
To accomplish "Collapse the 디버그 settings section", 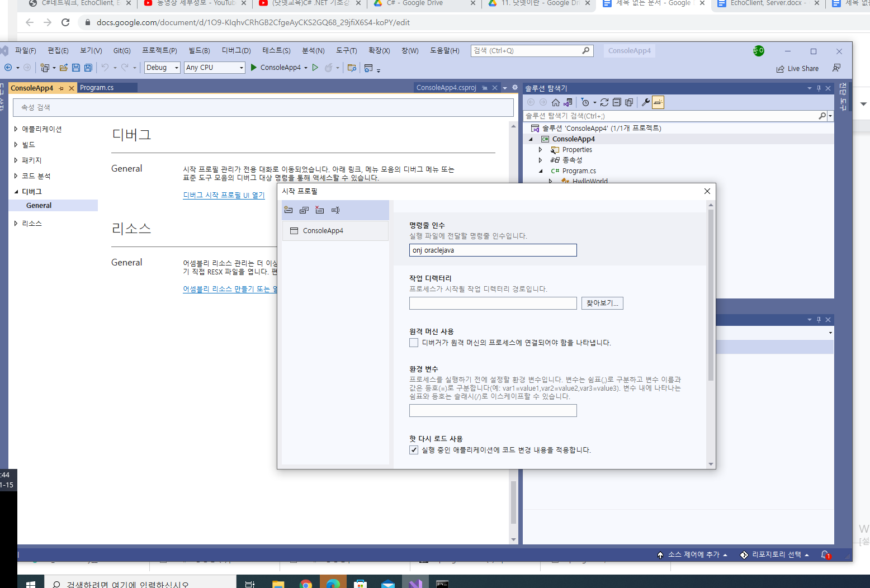I will pos(16,192).
